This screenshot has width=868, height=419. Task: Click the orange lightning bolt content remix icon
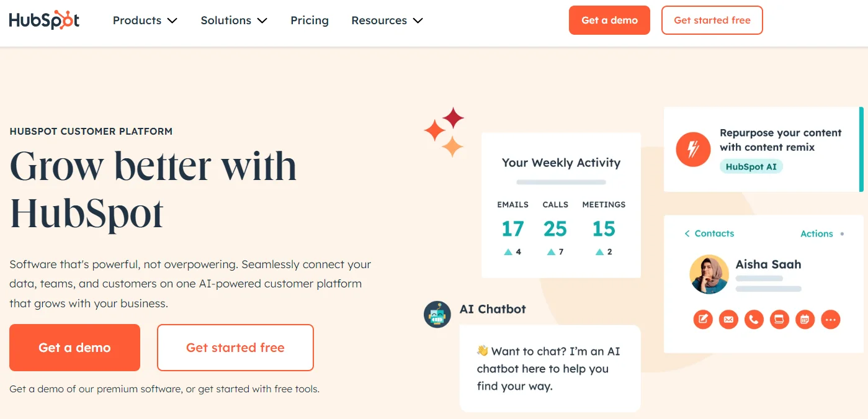coord(693,150)
